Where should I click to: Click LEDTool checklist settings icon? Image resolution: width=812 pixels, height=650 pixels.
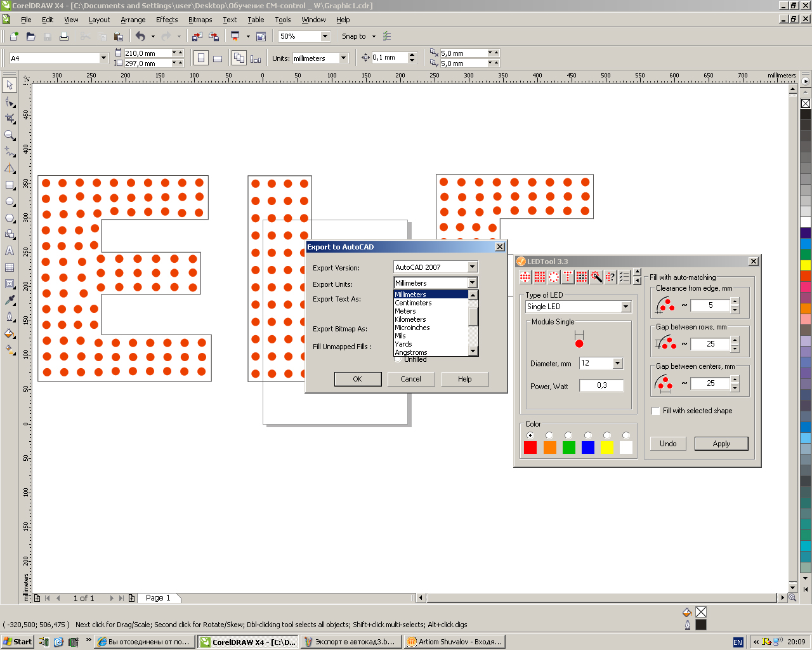point(624,277)
